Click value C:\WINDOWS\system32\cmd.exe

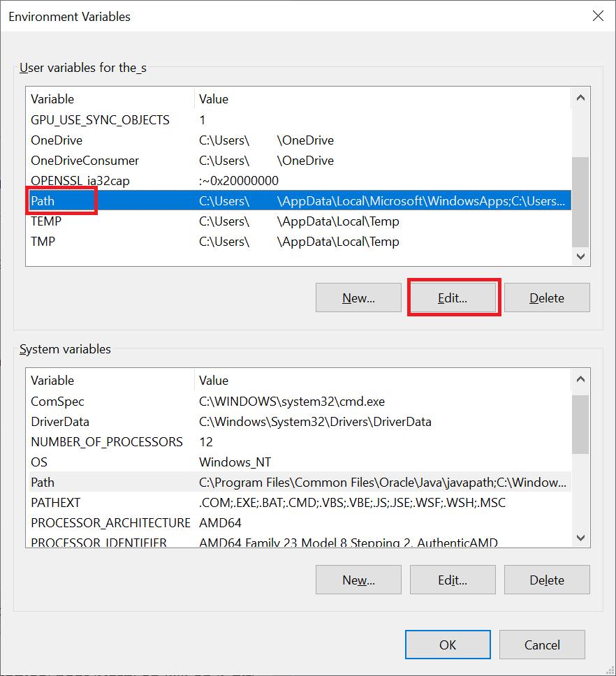click(292, 402)
